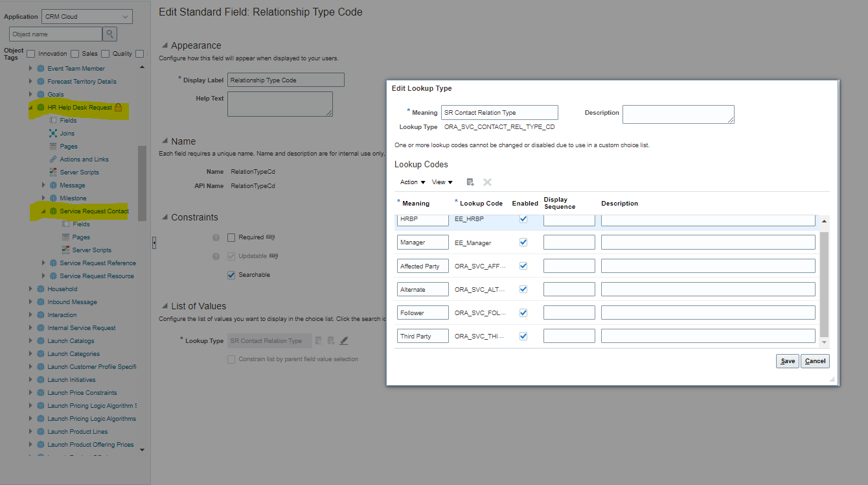Click expression icon after Updatable label
This screenshot has height=485, width=868.
(273, 256)
